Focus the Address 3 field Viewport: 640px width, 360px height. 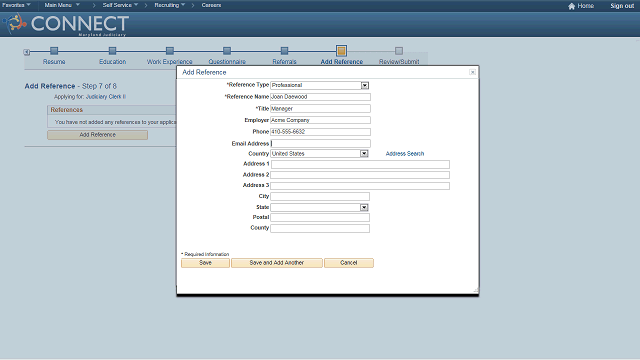tap(360, 186)
